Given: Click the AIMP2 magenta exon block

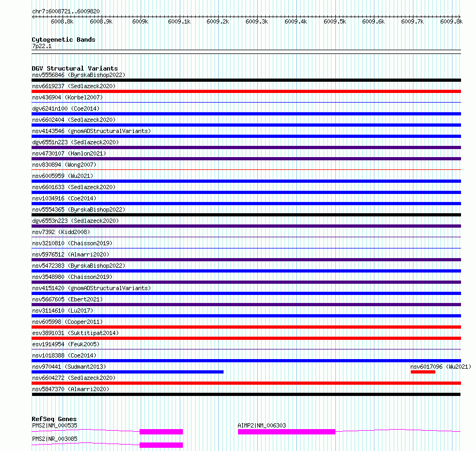Looking at the screenshot, I should click(287, 432).
